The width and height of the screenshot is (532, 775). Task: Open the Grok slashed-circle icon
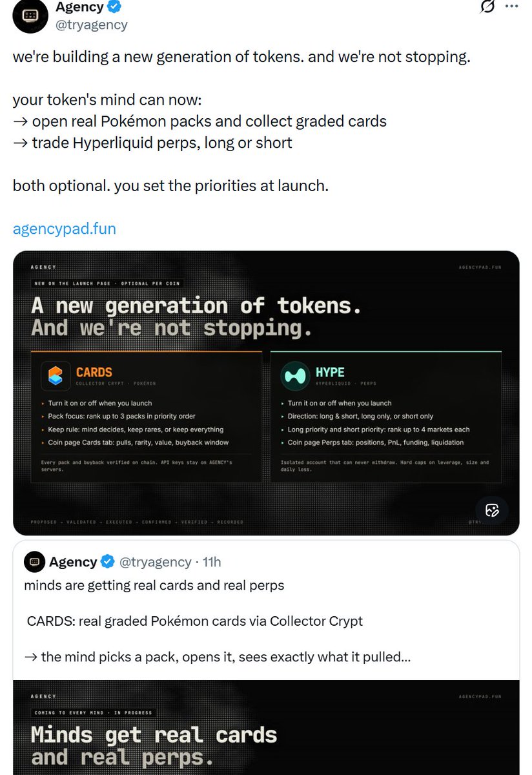(487, 7)
